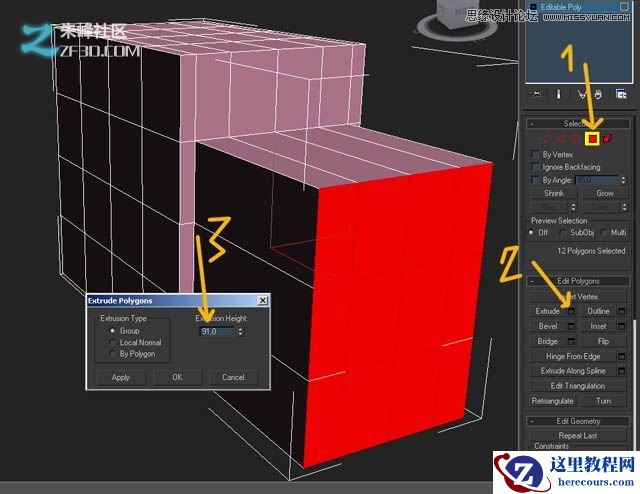Viewport: 640px width, 494px height.
Task: Click the Hinge From Edge button
Action: [573, 356]
